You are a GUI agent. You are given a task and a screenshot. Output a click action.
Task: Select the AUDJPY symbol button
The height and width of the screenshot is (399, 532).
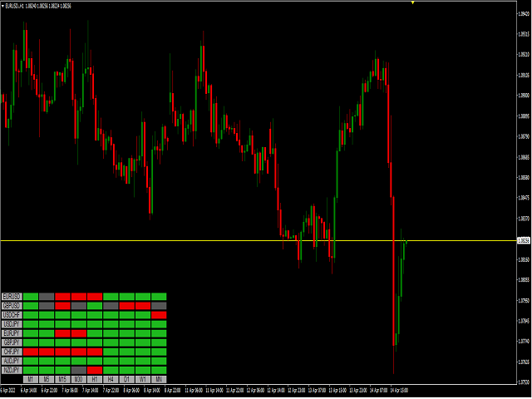[x=12, y=361]
